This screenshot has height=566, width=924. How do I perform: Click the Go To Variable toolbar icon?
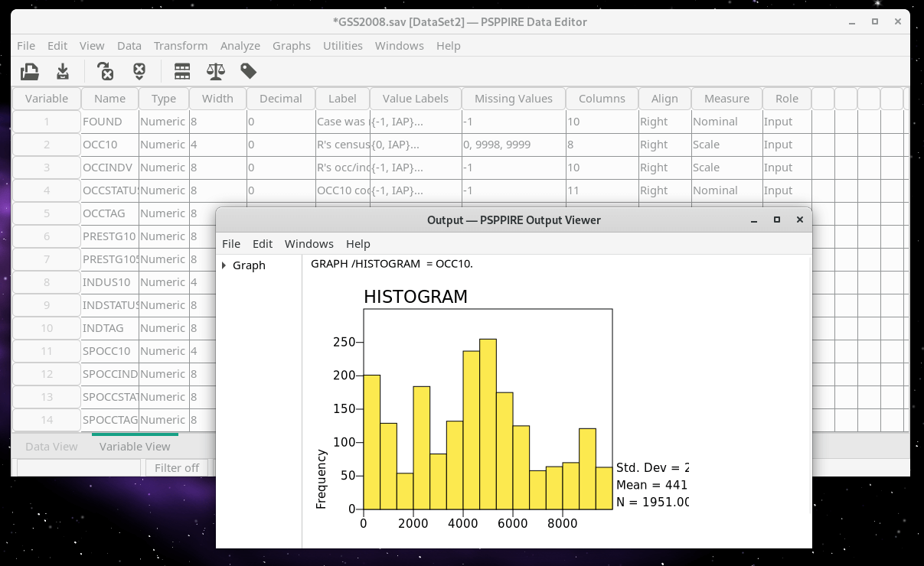tap(106, 72)
